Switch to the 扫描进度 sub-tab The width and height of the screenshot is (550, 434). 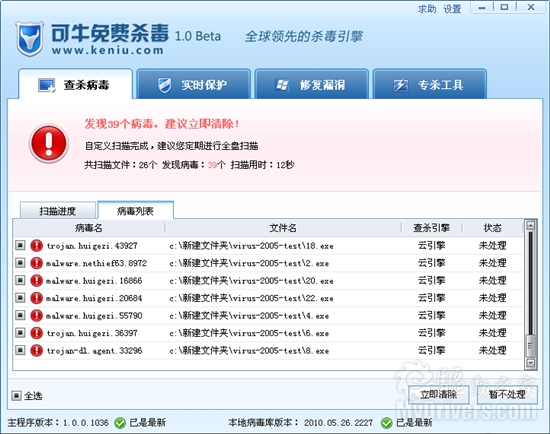[x=58, y=211]
